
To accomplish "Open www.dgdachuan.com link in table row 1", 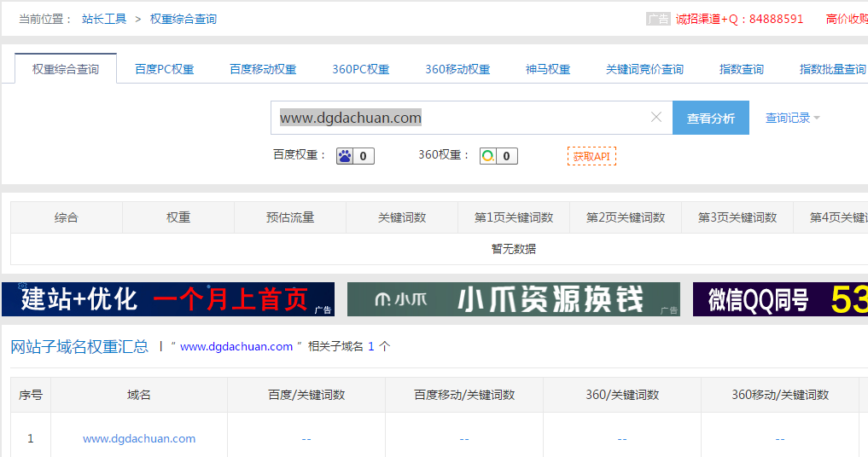I will point(139,439).
